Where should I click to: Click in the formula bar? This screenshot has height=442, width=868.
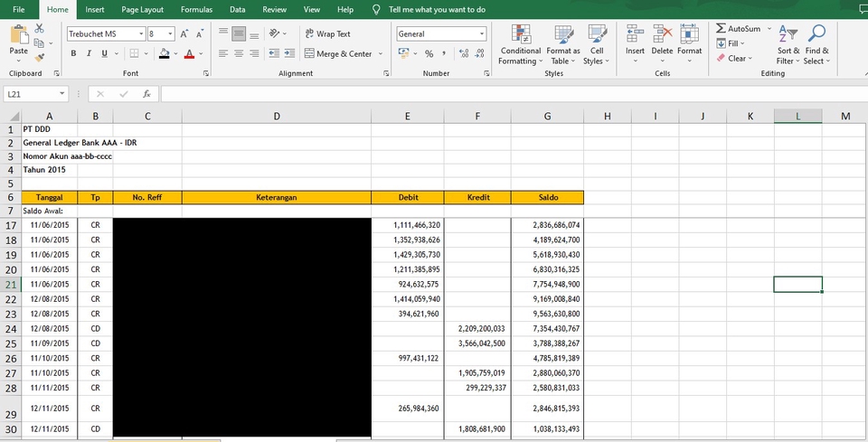tap(514, 94)
